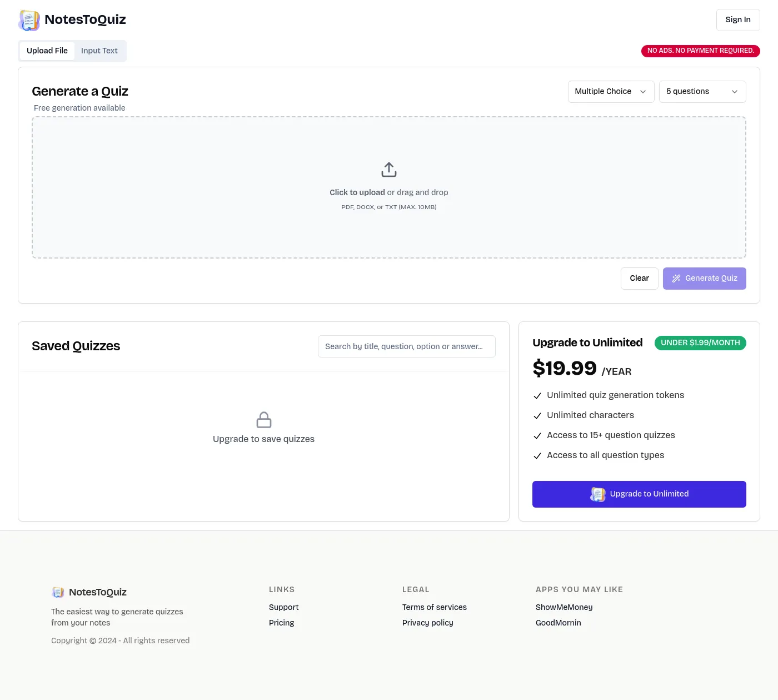Open the Multiple Choice question type dropdown
This screenshot has height=700, width=778.
[x=610, y=92]
